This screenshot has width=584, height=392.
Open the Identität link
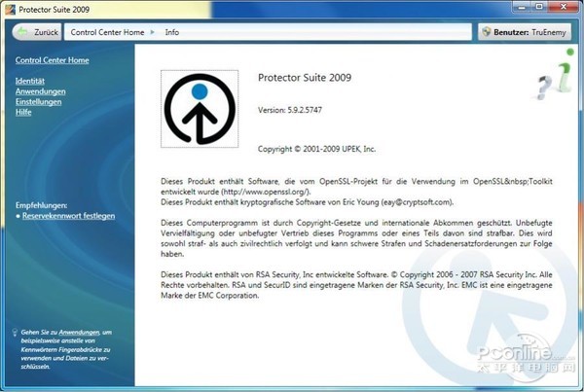(30, 81)
